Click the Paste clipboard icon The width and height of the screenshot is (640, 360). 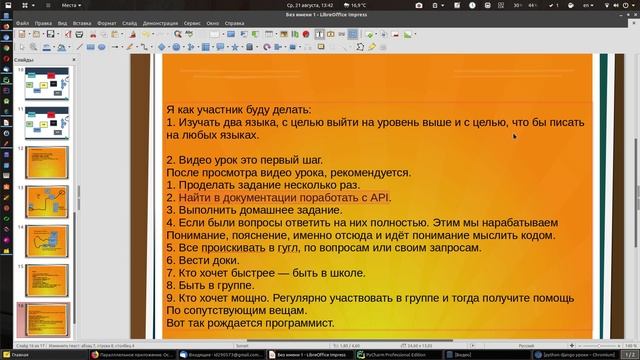coord(114,34)
